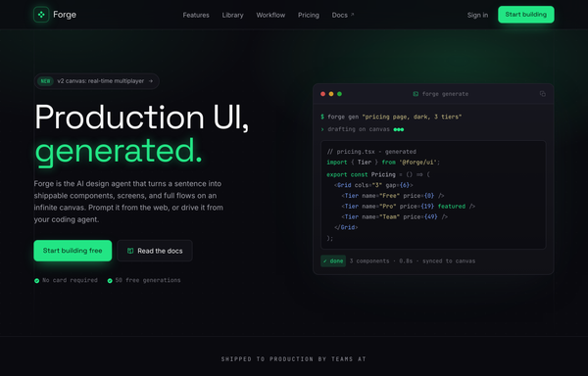Click 'SHIPPED TO PRODUCTION BY TEAMS AT' text
The width and height of the screenshot is (588, 376).
tap(294, 359)
